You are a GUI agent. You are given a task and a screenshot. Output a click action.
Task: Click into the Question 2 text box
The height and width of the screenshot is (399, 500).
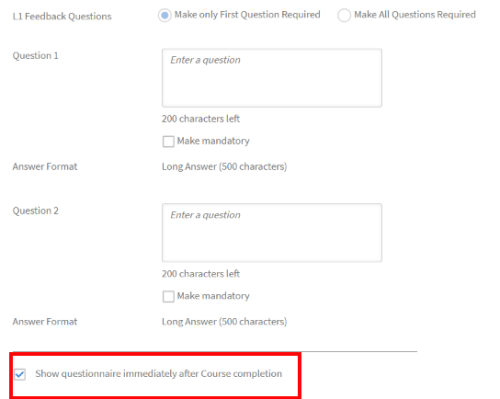[x=272, y=233]
